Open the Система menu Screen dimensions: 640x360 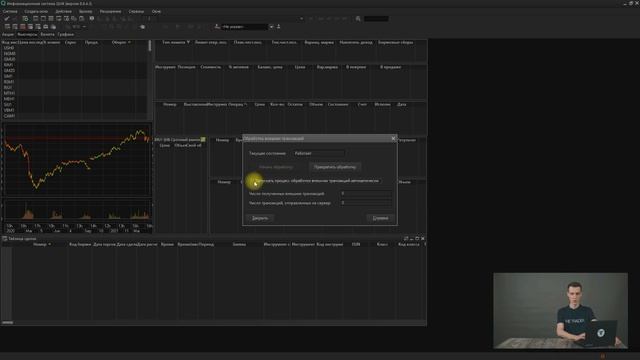click(10, 11)
